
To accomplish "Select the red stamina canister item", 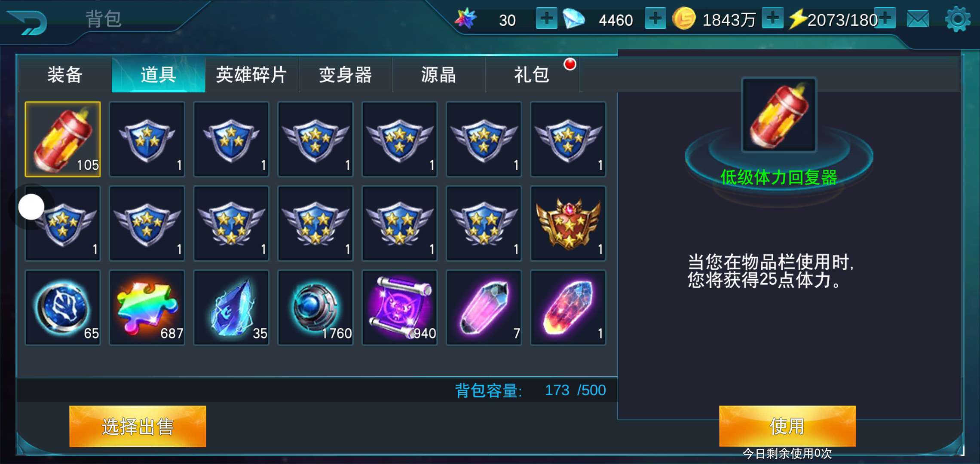I will point(63,139).
